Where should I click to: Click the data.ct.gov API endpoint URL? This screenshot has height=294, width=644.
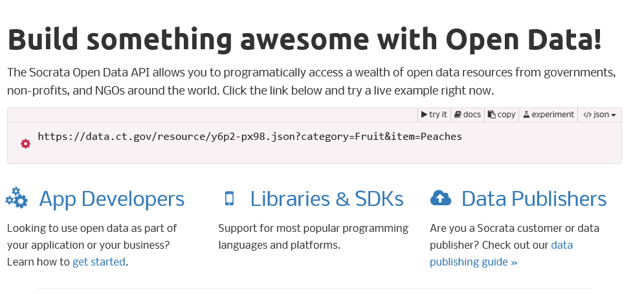point(250,137)
